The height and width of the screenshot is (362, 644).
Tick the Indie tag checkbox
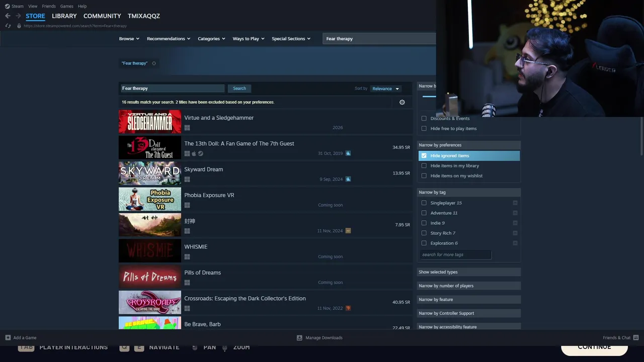click(424, 223)
